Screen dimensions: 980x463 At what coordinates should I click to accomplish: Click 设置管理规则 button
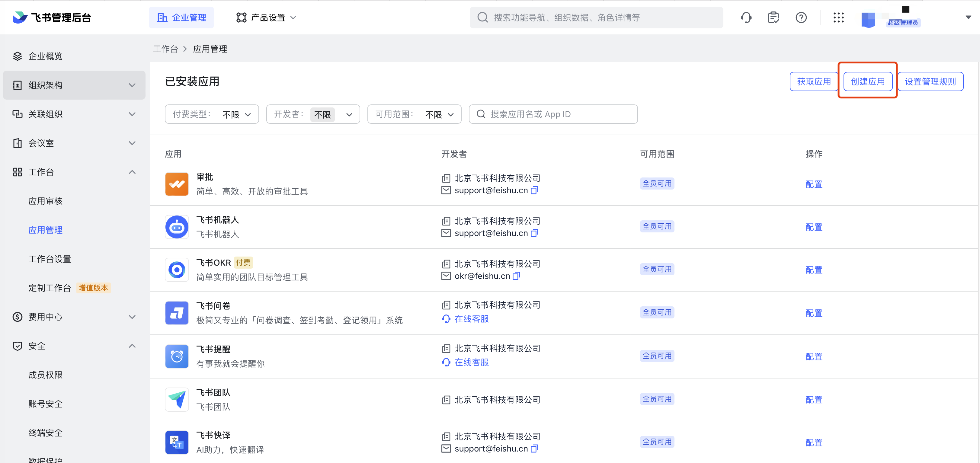coord(930,81)
